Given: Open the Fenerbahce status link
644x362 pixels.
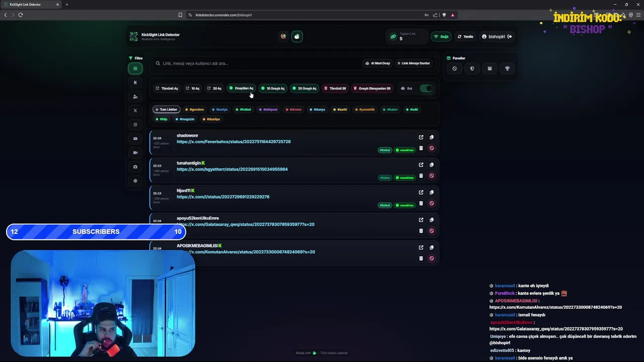Looking at the screenshot, I should 233,142.
